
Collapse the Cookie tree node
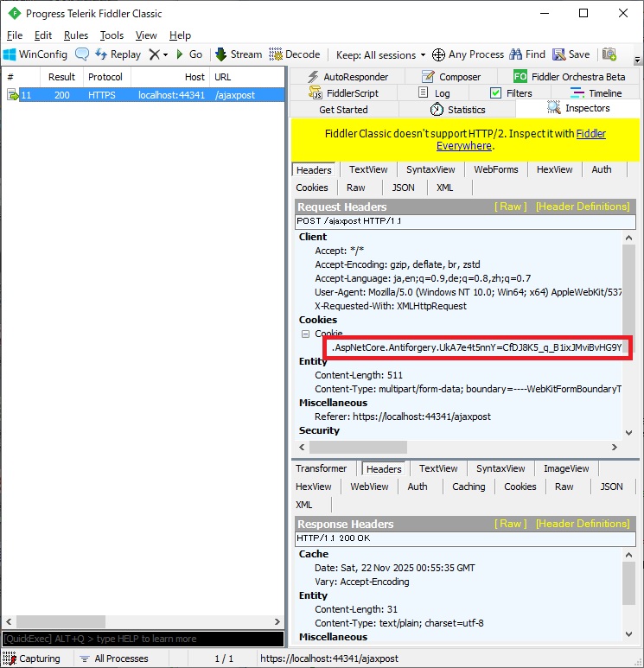(x=305, y=334)
